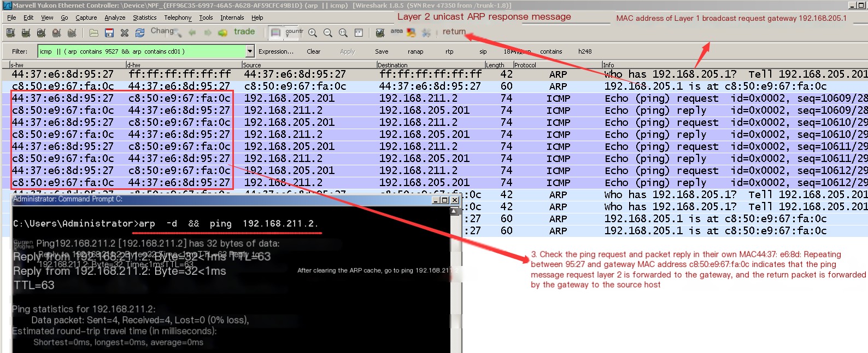This screenshot has height=353, width=868.
Task: Zoom out magnifier icon
Action: tap(328, 33)
